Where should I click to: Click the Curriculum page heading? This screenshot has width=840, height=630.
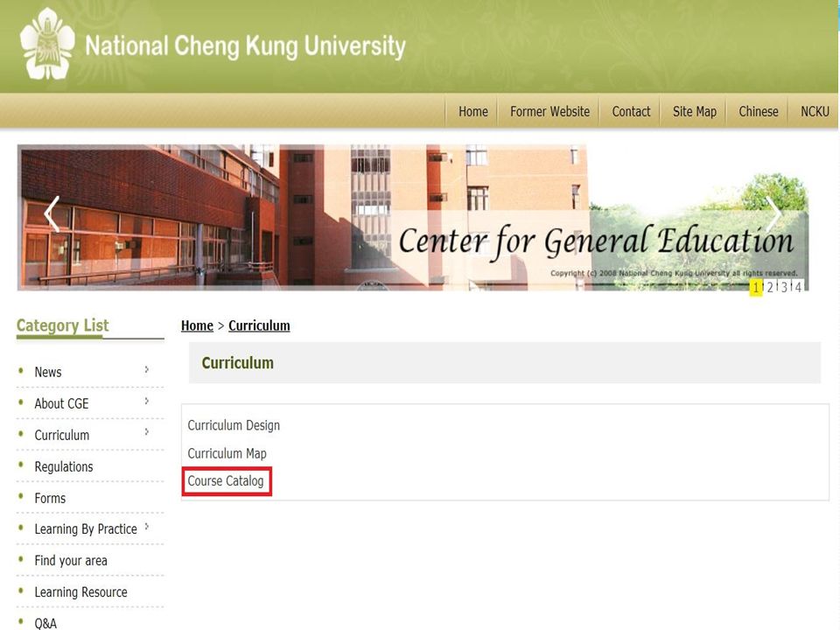(x=237, y=363)
